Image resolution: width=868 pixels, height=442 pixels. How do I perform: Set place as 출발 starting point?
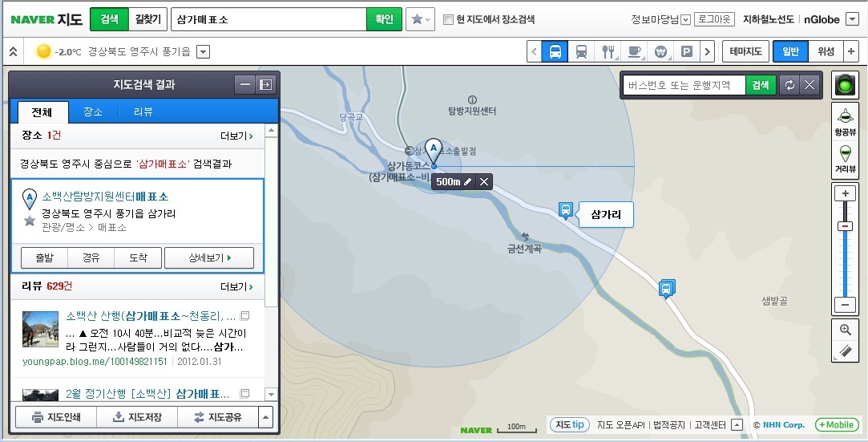(44, 258)
